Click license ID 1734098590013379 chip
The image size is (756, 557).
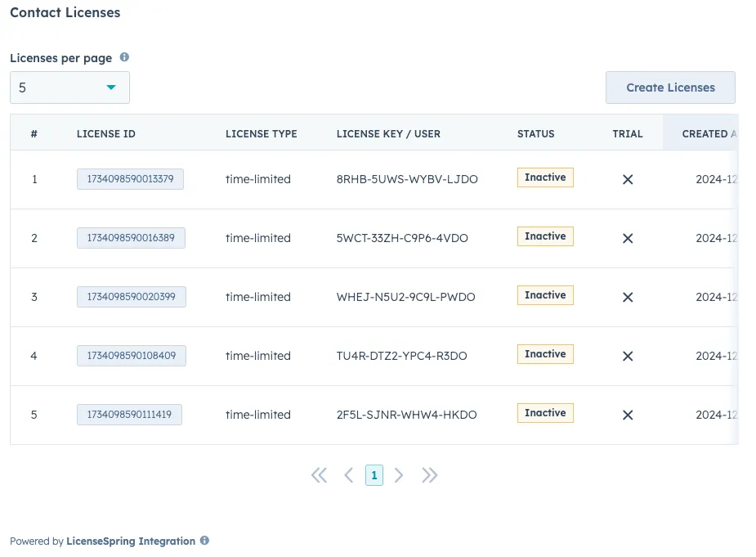pos(131,177)
